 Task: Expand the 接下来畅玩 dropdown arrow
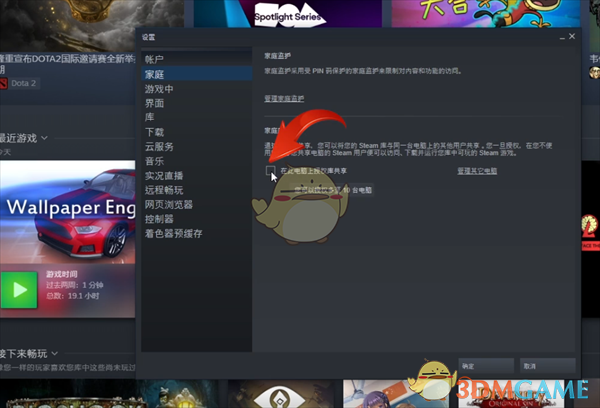(x=55, y=353)
